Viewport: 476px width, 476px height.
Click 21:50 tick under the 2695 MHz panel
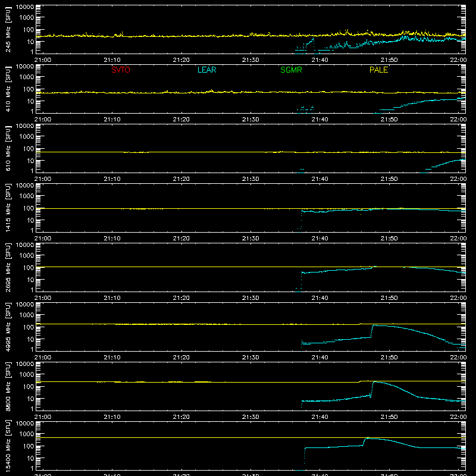pos(389,298)
